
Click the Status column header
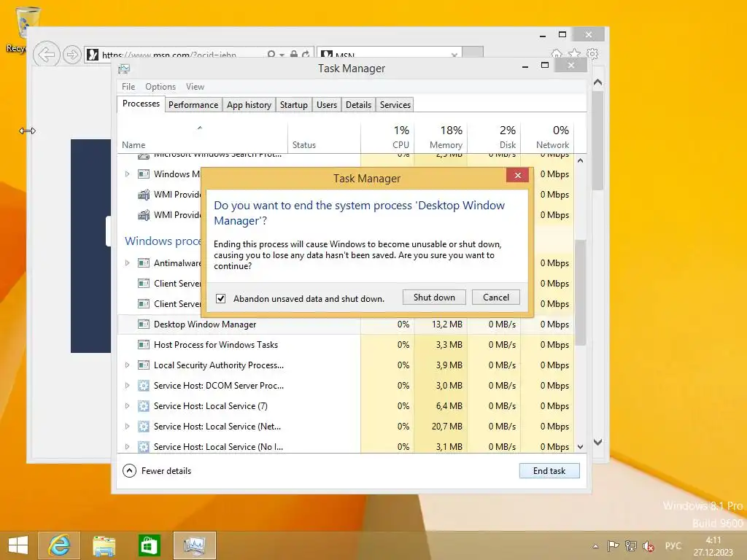pyautogui.click(x=324, y=137)
